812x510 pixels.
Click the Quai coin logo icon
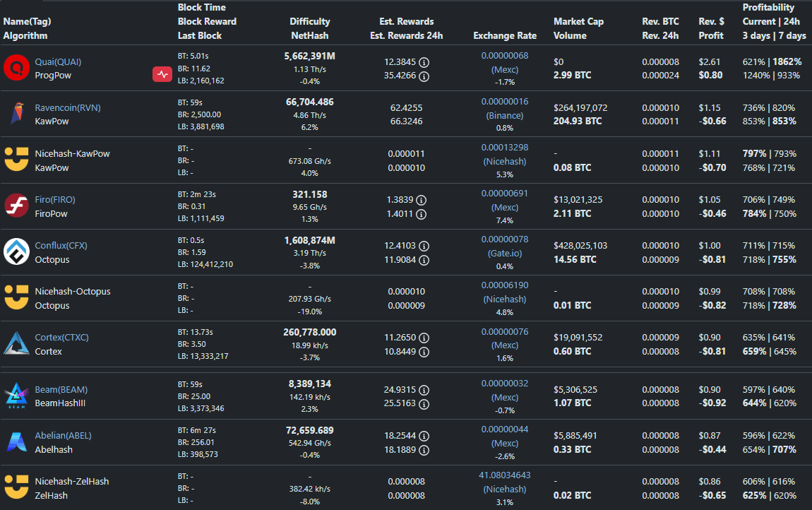(16, 69)
